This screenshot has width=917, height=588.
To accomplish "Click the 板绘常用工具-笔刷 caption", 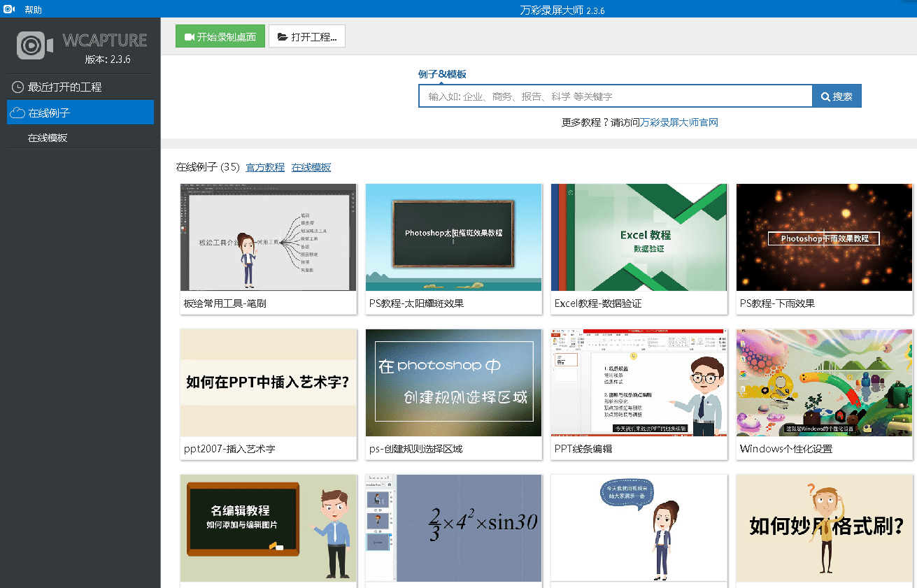I will [225, 303].
